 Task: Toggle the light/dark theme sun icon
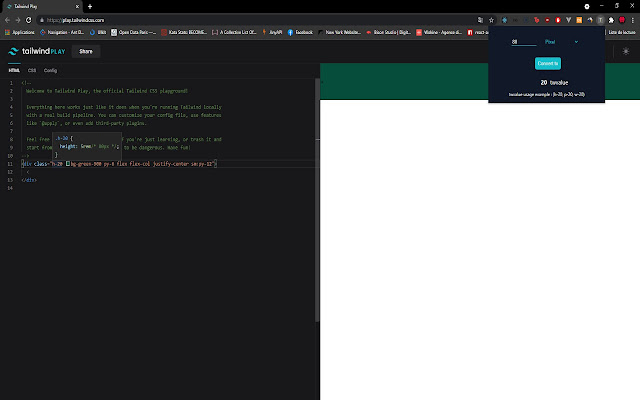[x=626, y=51]
